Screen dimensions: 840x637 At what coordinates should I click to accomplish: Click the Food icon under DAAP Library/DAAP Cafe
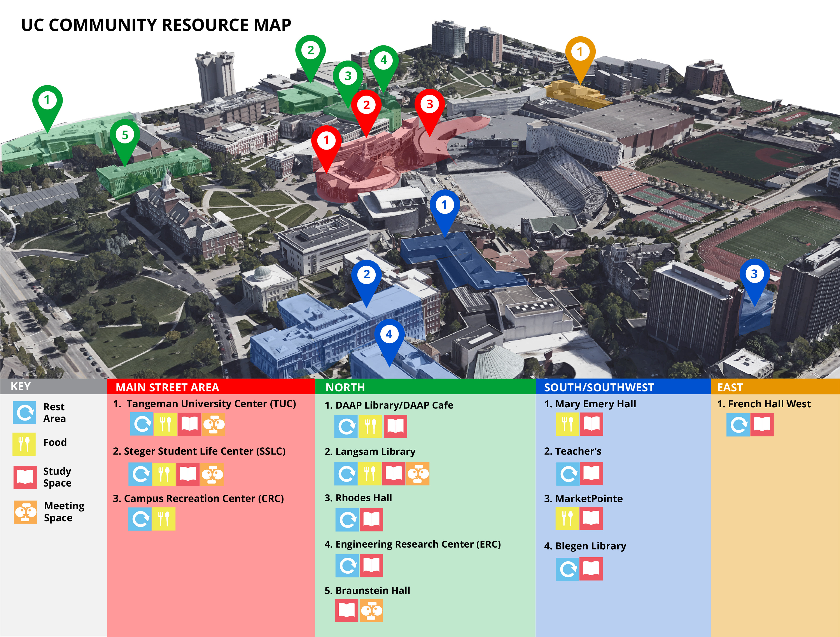pos(370,426)
